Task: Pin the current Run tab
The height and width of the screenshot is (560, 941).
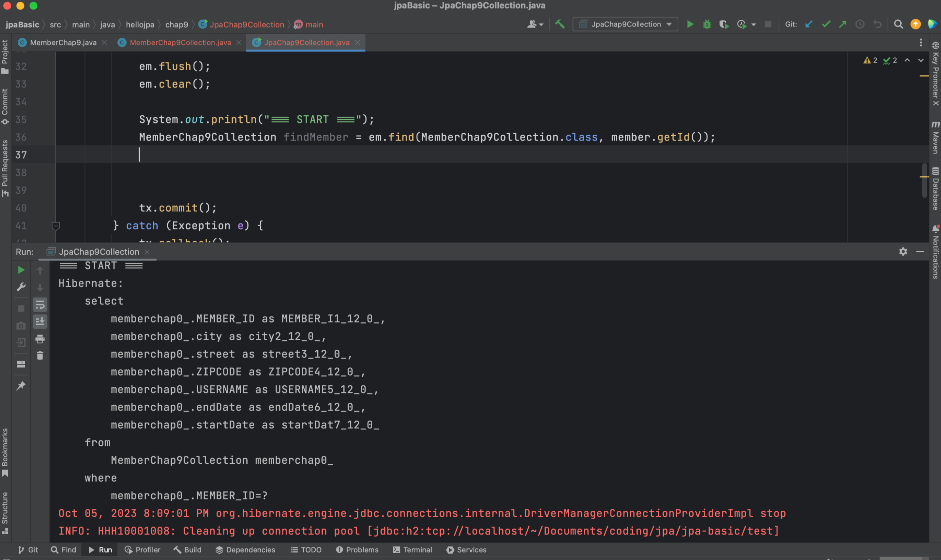Action: tap(21, 386)
